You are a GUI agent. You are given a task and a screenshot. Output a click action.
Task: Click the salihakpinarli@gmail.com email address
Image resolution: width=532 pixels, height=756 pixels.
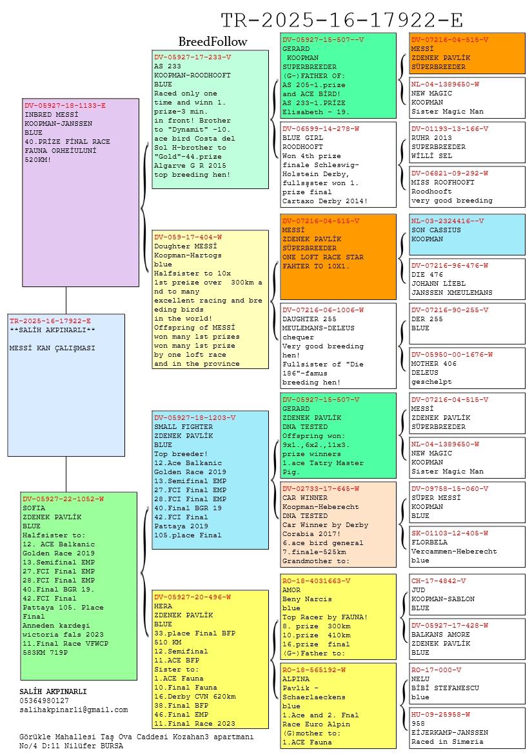(74, 710)
